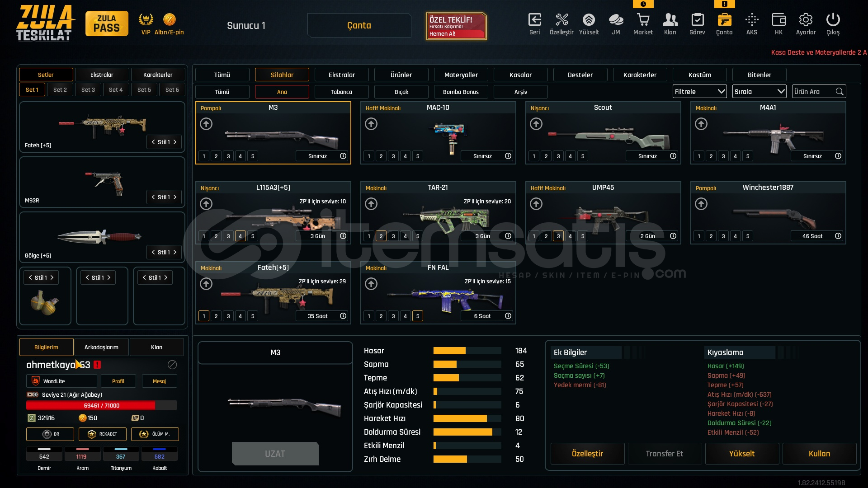Open the Klan icon in top bar
Screen dimensions: 868x488
pyautogui.click(x=670, y=20)
